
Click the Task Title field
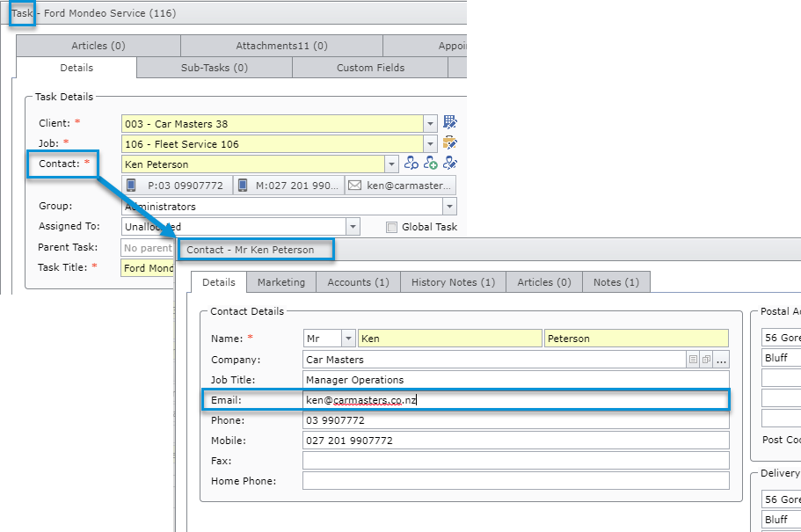coord(148,268)
